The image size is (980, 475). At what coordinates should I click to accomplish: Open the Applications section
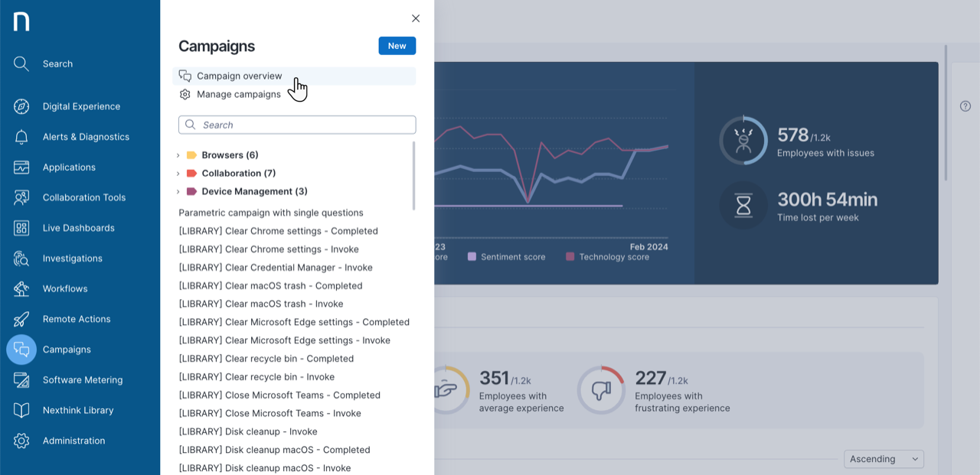point(21,167)
